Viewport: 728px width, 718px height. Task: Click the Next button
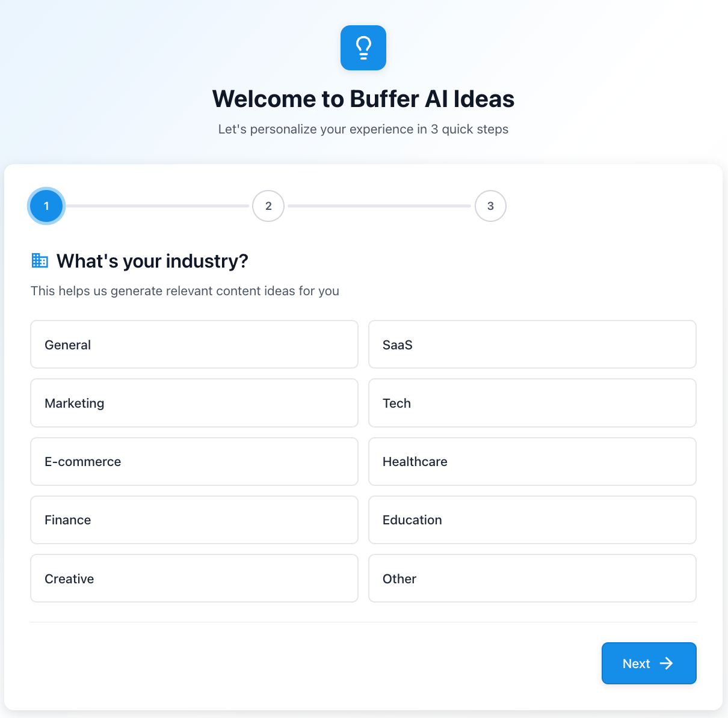click(649, 663)
